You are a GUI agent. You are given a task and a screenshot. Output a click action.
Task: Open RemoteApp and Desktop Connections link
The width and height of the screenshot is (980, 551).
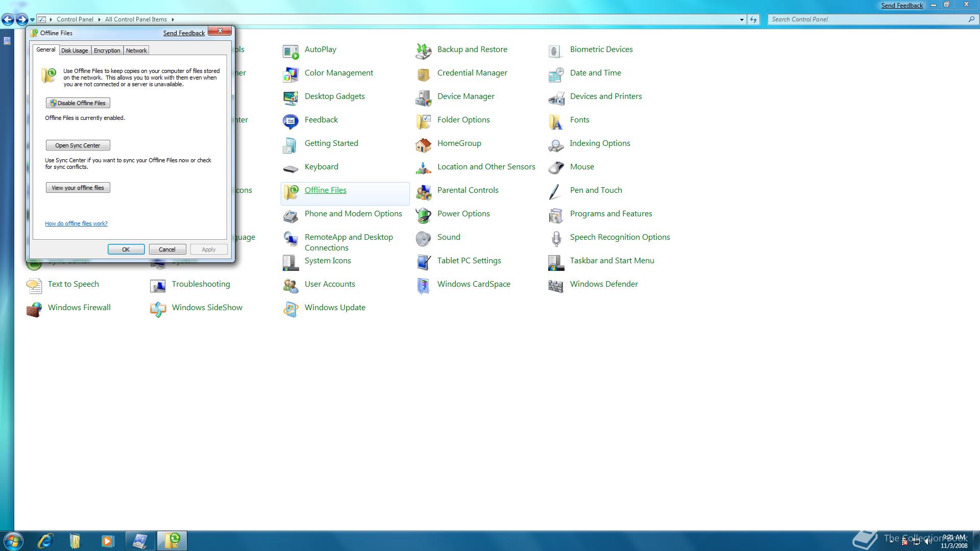coord(349,242)
